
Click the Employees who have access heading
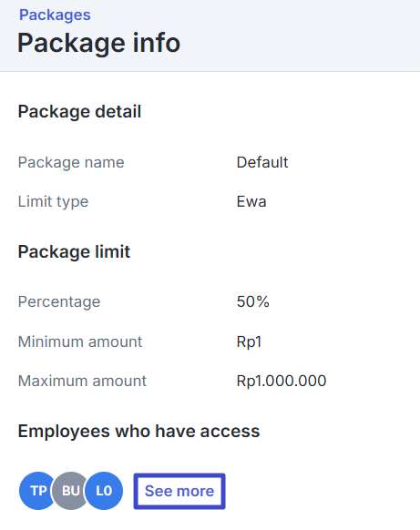(139, 432)
